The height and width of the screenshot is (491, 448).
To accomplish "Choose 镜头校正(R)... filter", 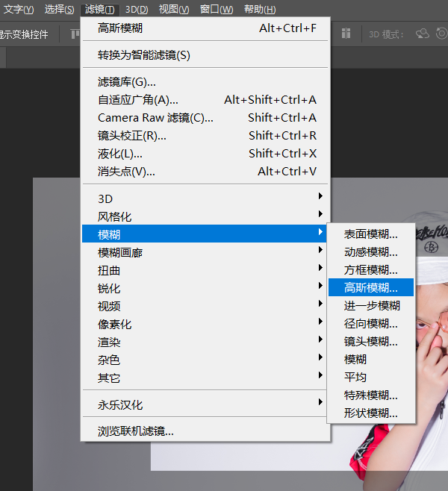I will (205, 136).
